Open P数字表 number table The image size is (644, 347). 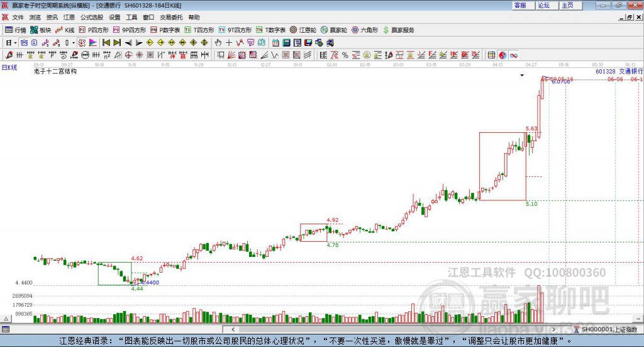[165, 30]
